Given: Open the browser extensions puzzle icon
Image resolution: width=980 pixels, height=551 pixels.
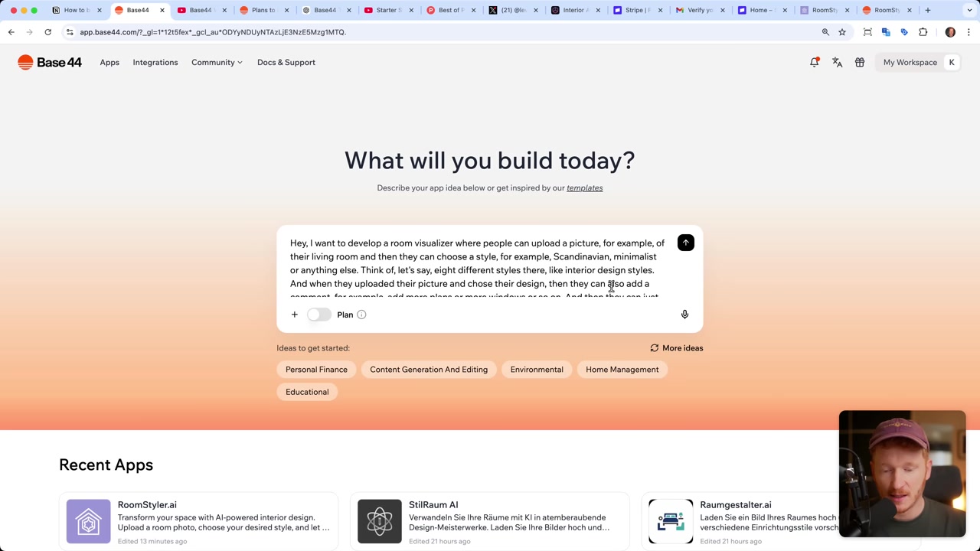Looking at the screenshot, I should tap(923, 32).
